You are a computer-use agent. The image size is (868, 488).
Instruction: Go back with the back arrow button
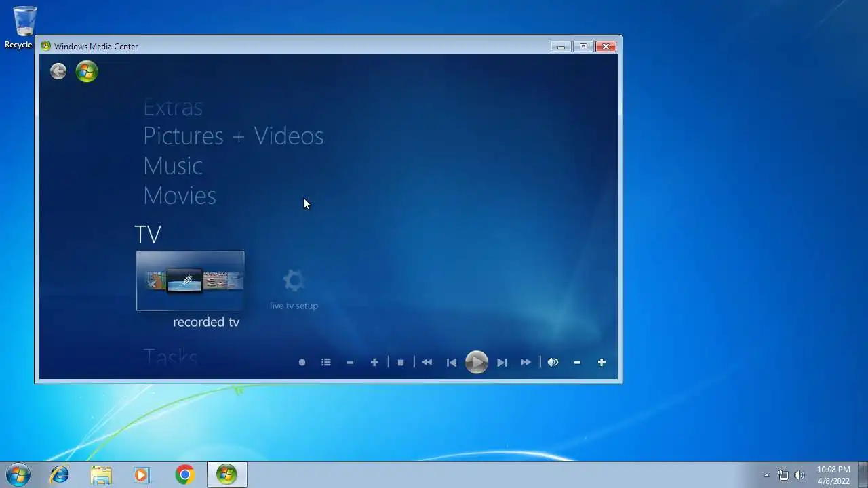pos(58,71)
